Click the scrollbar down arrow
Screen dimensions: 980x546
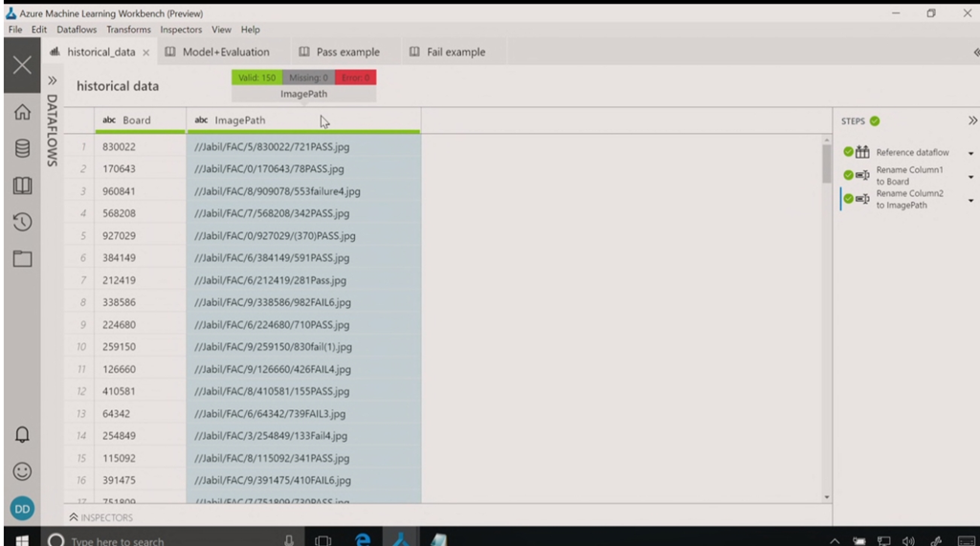point(826,497)
